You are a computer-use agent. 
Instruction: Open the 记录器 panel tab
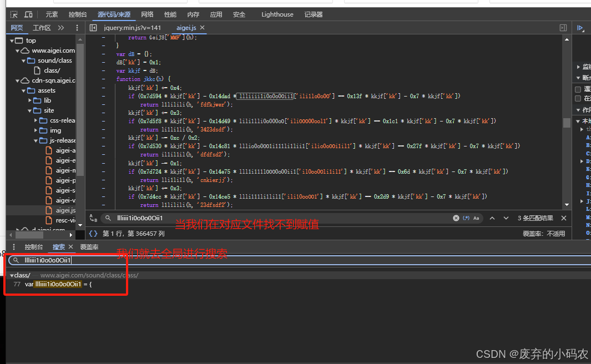(313, 14)
